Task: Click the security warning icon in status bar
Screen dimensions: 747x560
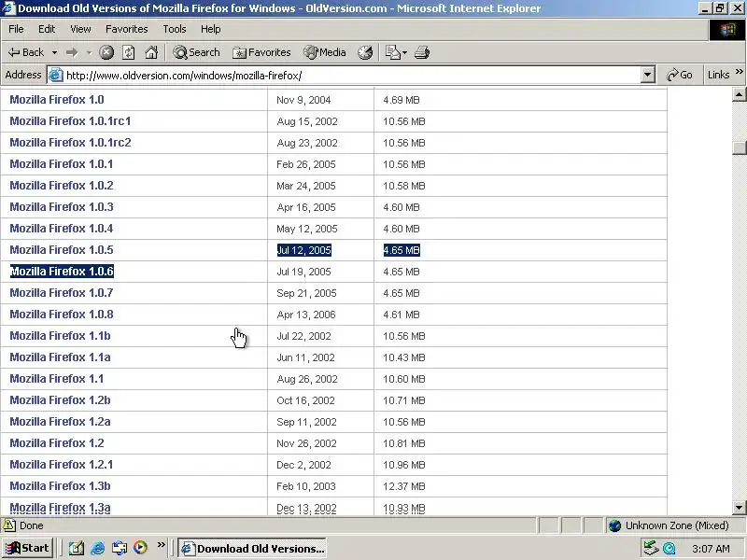Action: click(x=9, y=525)
